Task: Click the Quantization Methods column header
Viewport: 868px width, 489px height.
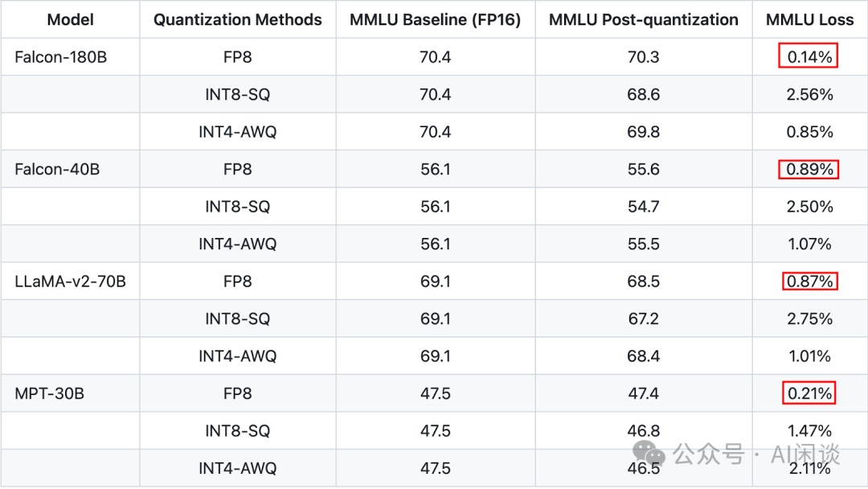Action: [x=238, y=20]
